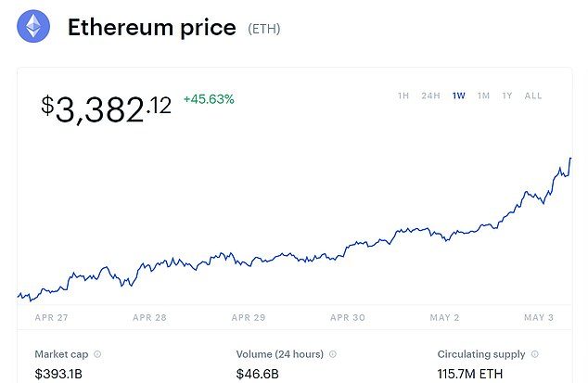Click the Circulating supply info icon
This screenshot has width=588, height=383.
coord(535,354)
